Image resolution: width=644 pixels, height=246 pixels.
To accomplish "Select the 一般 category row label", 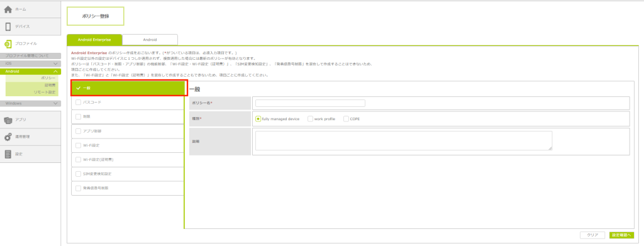I will 87,88.
